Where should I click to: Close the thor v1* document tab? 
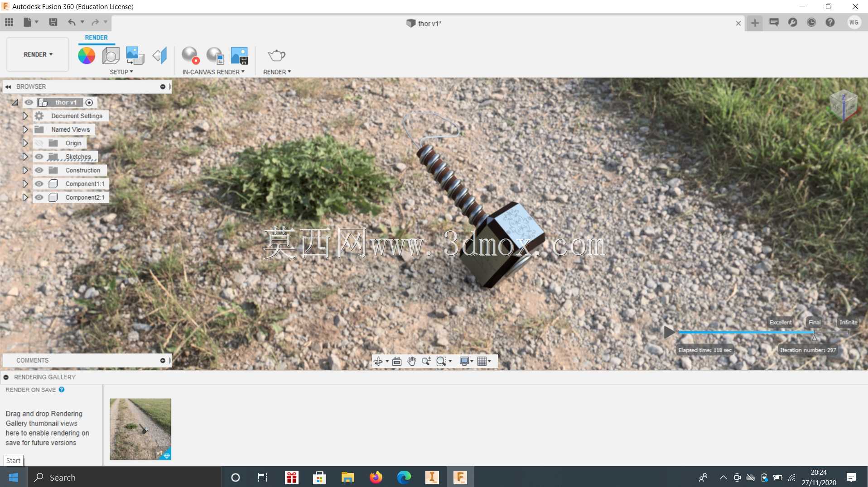click(738, 23)
